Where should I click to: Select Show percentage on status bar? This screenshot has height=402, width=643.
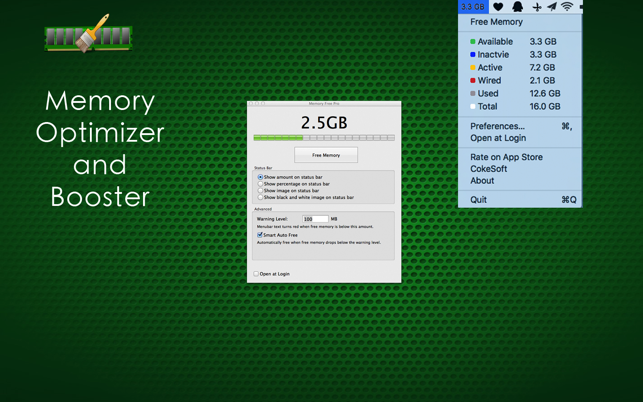[261, 184]
